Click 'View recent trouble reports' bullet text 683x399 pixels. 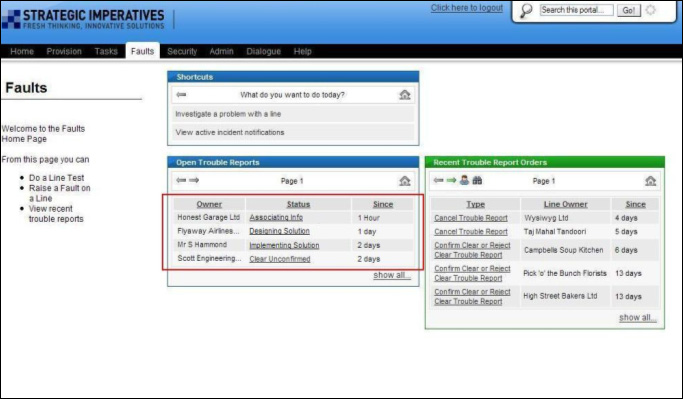coord(56,213)
